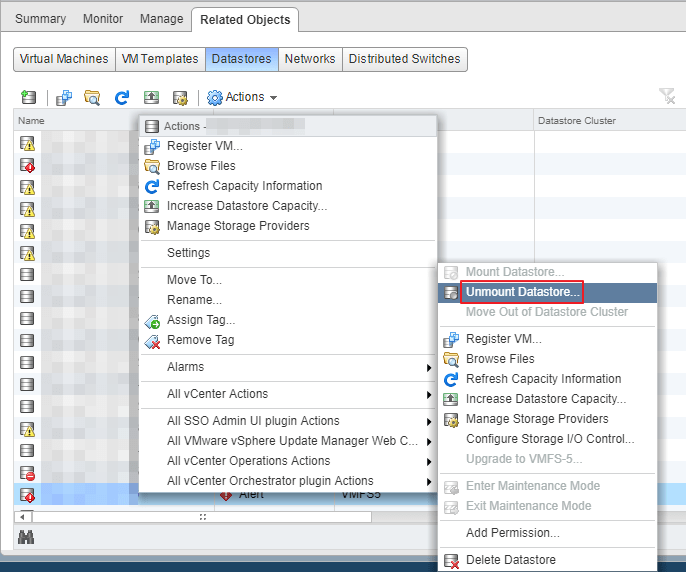Open the Virtual Machines sub-tab
Screen dimensions: 686x572
point(64,59)
